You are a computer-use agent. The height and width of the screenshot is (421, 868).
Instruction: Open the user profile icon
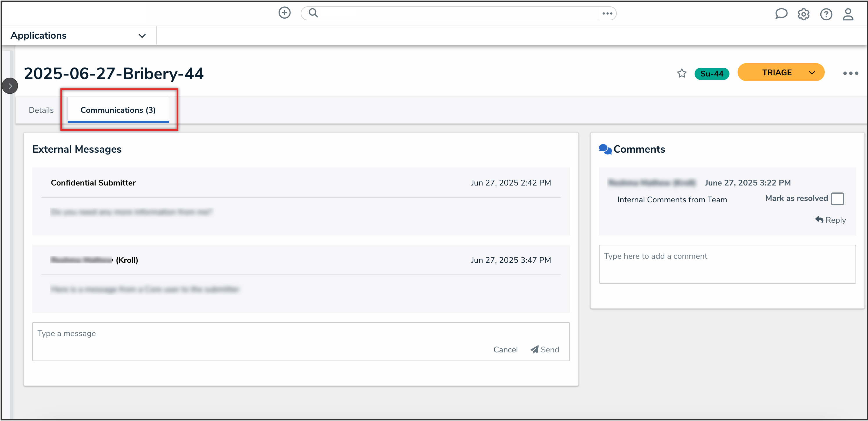coord(848,14)
